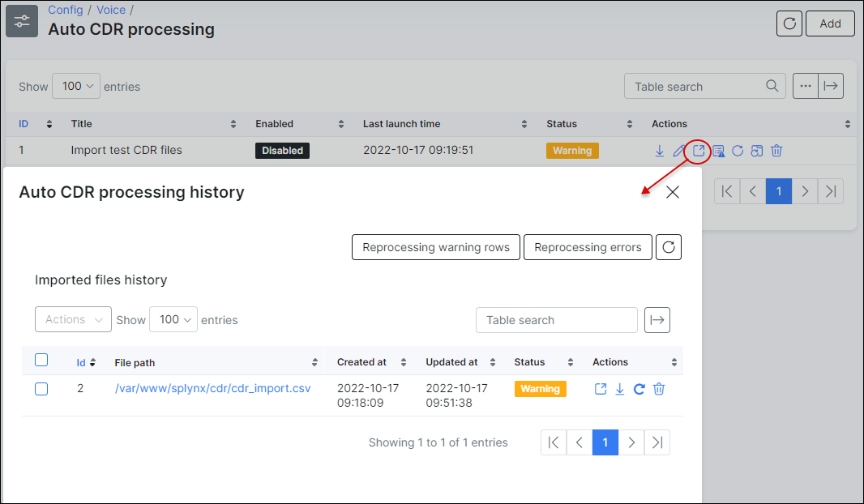Screen dimensions: 864x504
Task: Tick the checkbox for file row Id 2
Action: pyautogui.click(x=41, y=389)
